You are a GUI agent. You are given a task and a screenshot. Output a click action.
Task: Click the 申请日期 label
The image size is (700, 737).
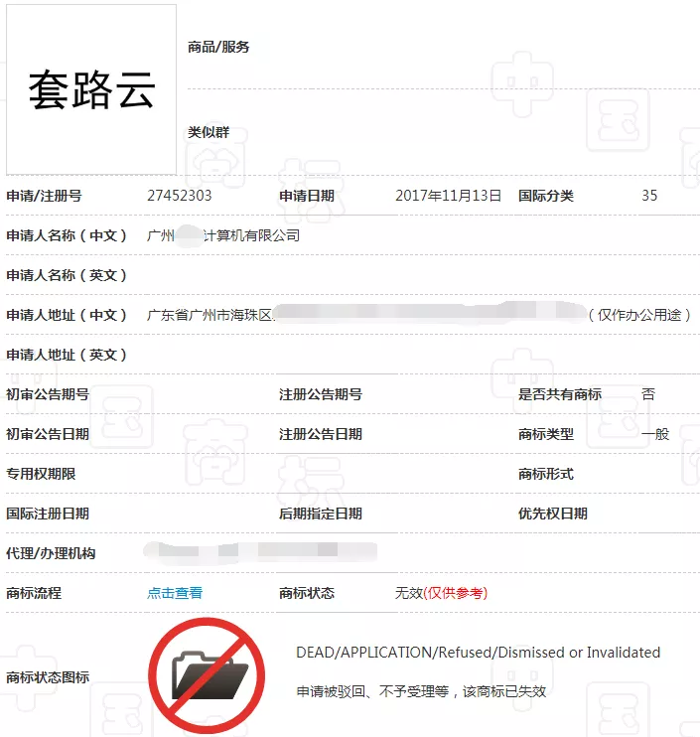[x=307, y=196]
